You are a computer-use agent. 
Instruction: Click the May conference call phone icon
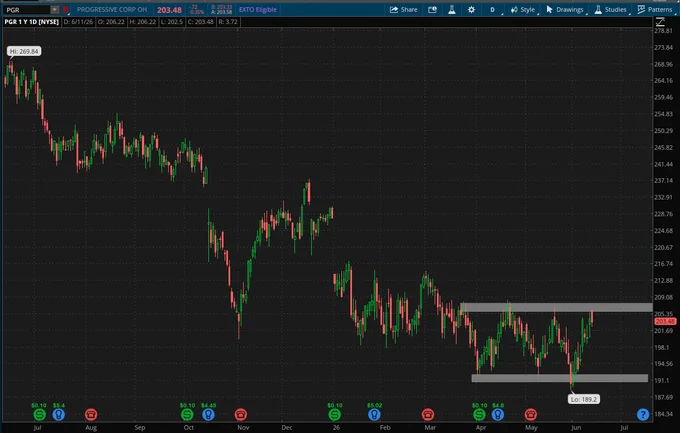point(530,414)
